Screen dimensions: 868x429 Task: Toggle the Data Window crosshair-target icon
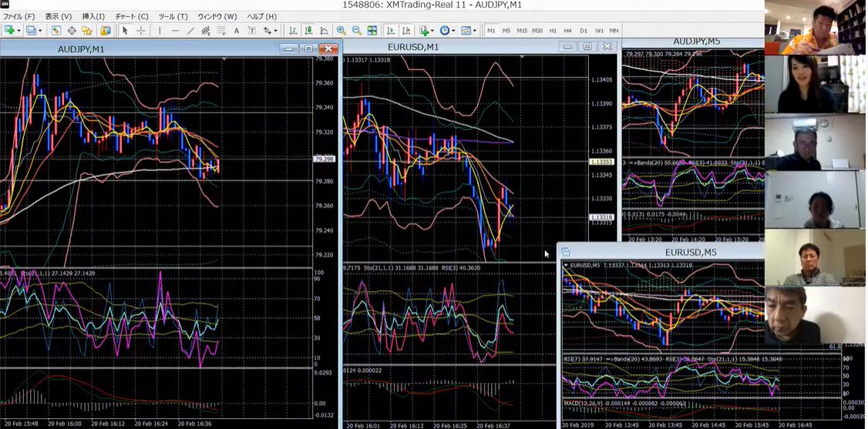click(72, 30)
